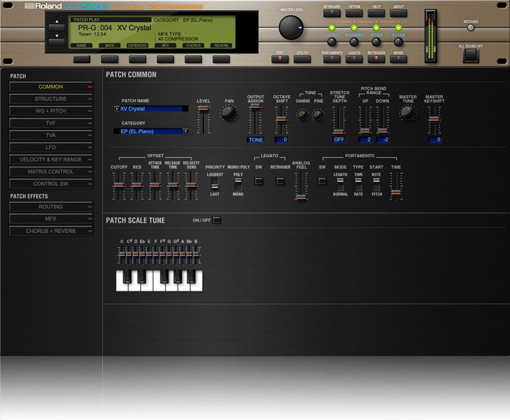Click the Pan knob
The height and width of the screenshot is (420, 510).
[229, 113]
